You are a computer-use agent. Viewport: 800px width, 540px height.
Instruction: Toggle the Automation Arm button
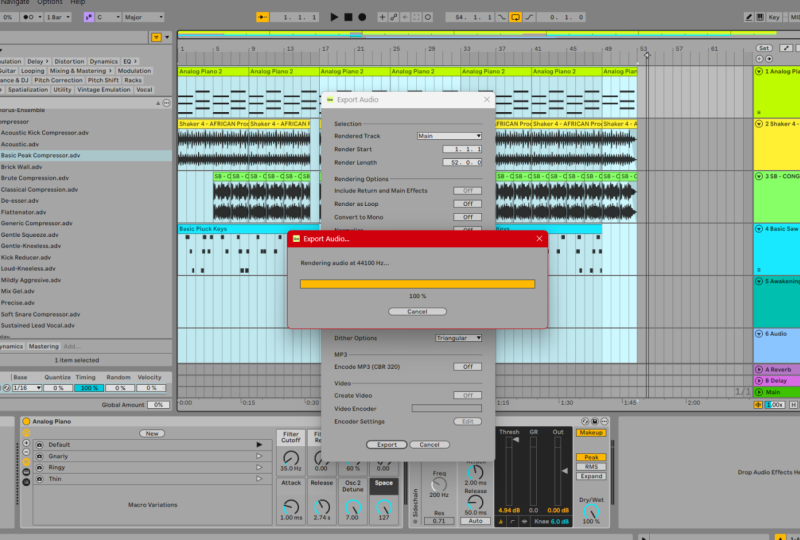(394, 17)
